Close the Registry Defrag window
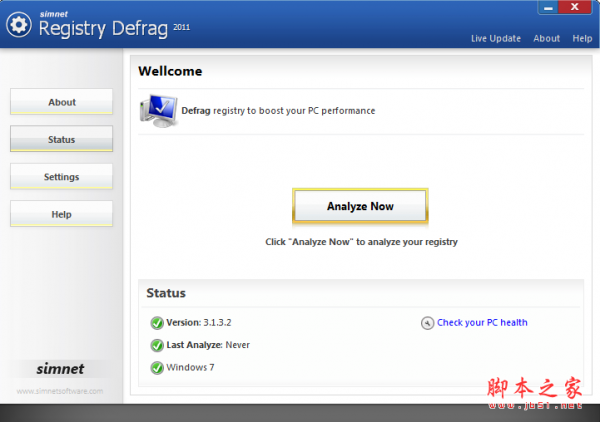Screen dimensions: 600x422 [x=575, y=7]
